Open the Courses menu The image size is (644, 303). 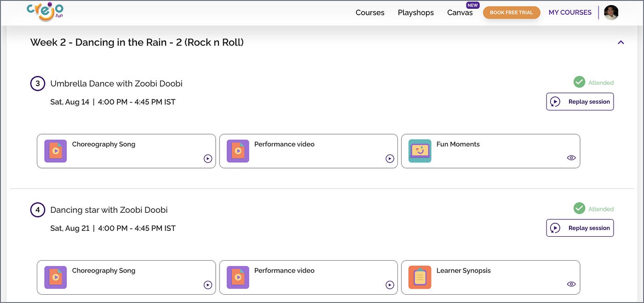tap(370, 12)
